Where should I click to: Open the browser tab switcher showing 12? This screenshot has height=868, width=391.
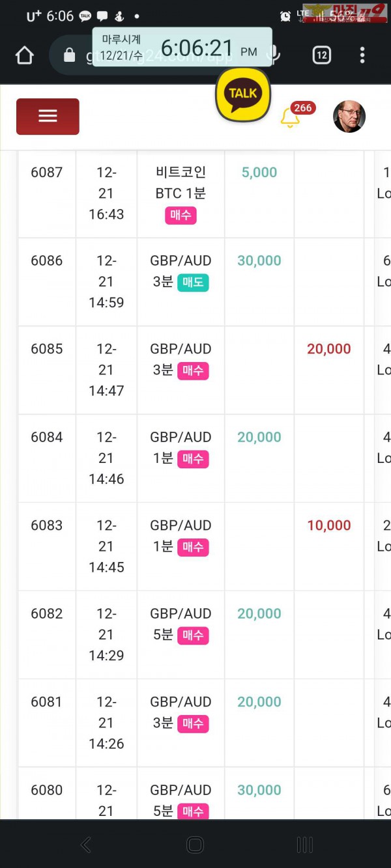tap(321, 55)
